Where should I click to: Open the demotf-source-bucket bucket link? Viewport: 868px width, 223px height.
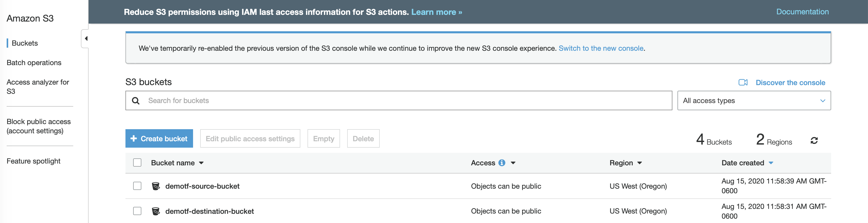[x=202, y=186]
